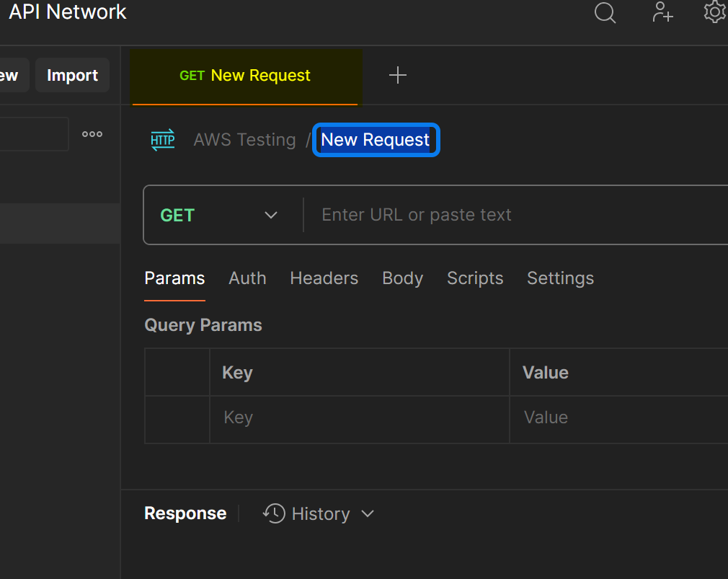
Task: Click the Enter URL input field
Action: 505,215
